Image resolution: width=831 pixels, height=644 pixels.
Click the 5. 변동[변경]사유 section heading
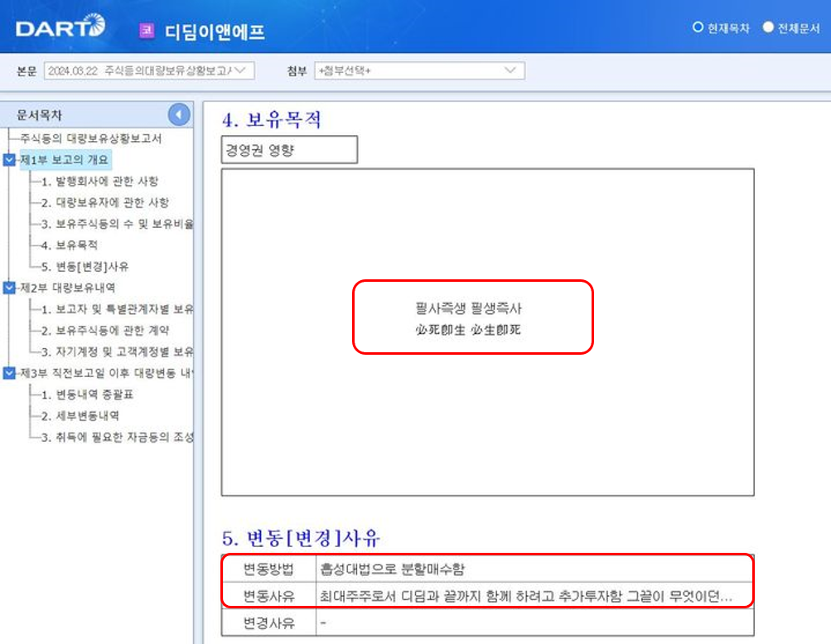(301, 538)
